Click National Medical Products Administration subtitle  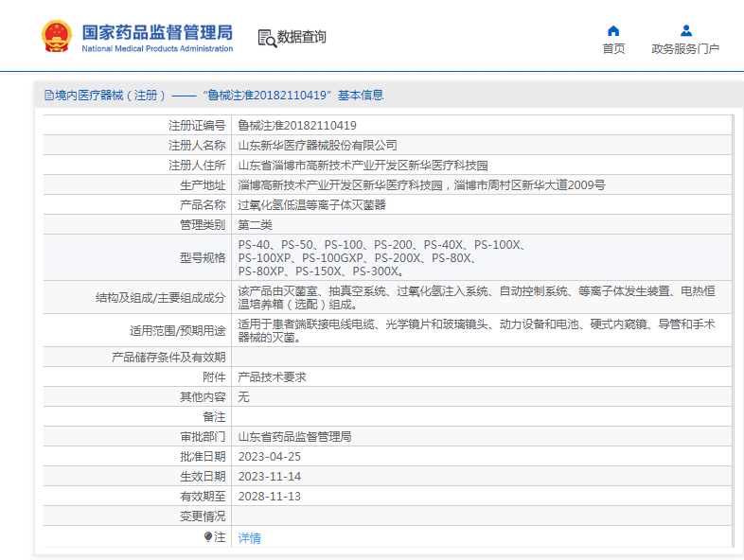pos(157,48)
